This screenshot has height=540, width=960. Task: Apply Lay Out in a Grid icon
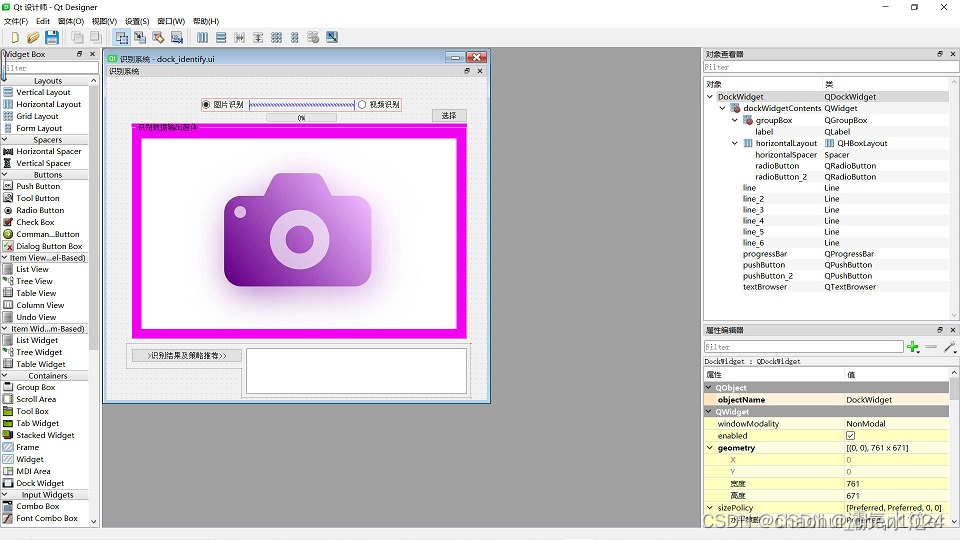click(x=277, y=37)
